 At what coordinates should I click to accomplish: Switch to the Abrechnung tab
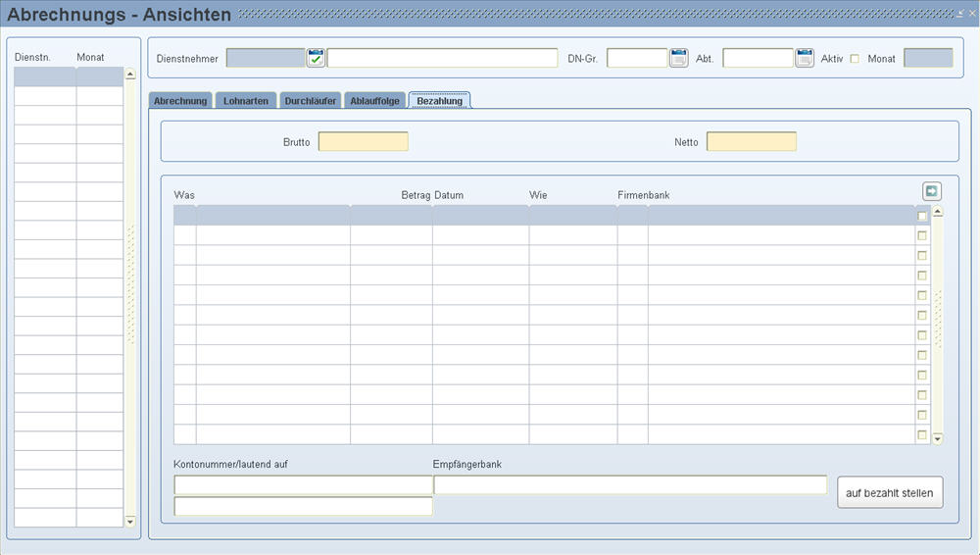click(180, 101)
